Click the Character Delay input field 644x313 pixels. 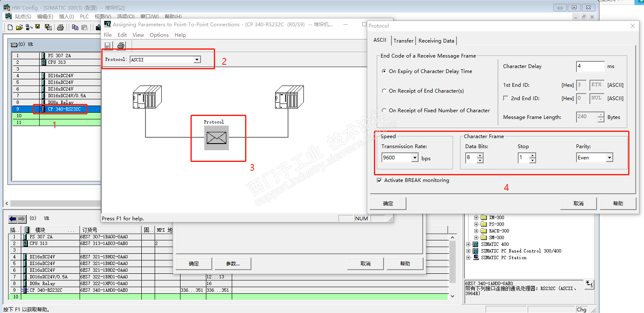pyautogui.click(x=590, y=66)
